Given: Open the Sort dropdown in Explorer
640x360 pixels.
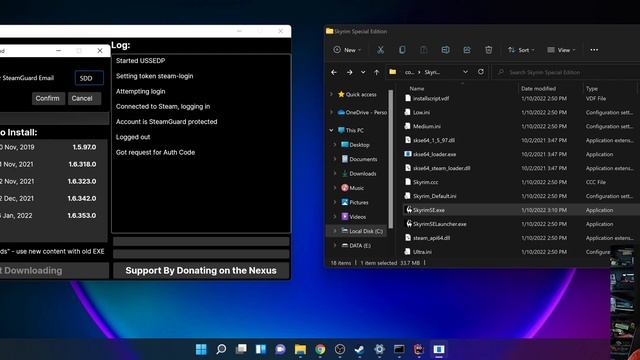Looking at the screenshot, I should [521, 50].
